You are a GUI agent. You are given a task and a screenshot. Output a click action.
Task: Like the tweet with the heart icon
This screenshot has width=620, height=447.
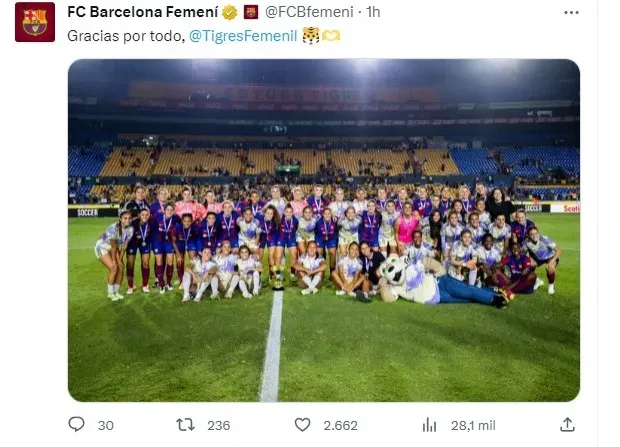click(x=302, y=424)
